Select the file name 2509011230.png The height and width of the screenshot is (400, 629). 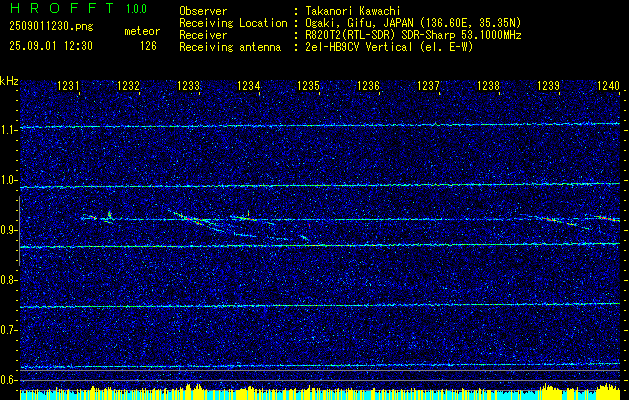point(51,27)
